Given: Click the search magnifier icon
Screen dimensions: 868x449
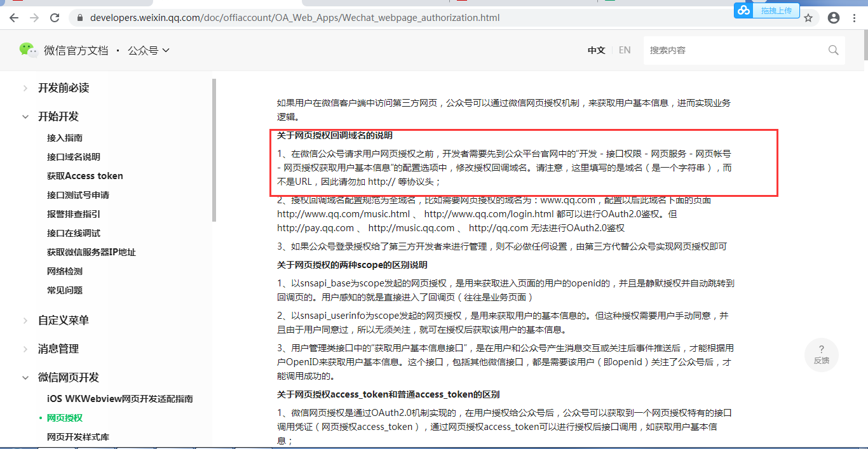Looking at the screenshot, I should (x=833, y=50).
